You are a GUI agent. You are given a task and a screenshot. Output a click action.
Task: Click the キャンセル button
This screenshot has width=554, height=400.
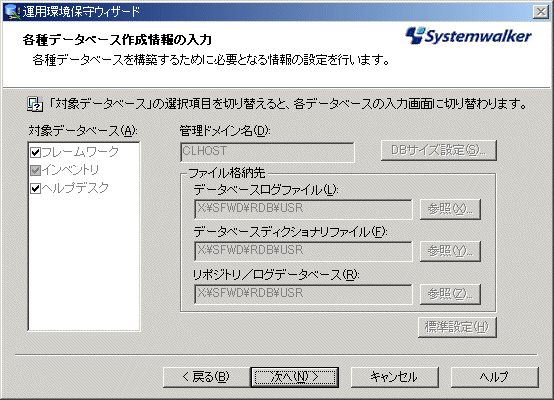[395, 377]
